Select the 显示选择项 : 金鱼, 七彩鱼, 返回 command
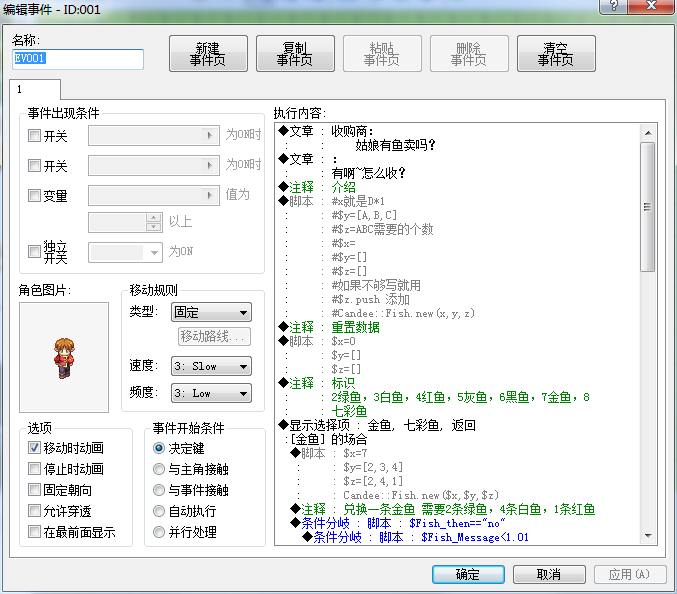 (x=377, y=425)
